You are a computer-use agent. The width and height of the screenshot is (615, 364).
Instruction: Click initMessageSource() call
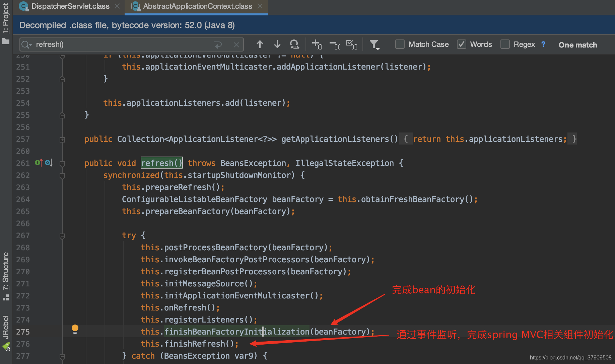point(208,283)
